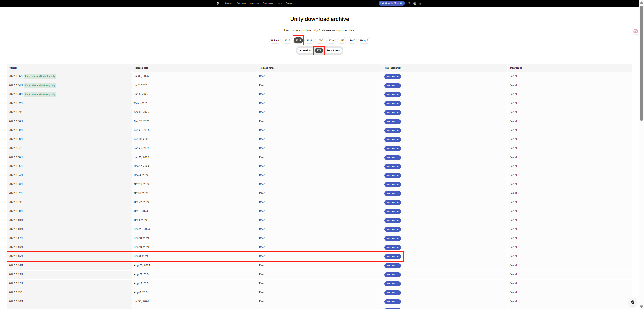Select the Unity 6 version tab
The width and height of the screenshot is (644, 309).
[x=275, y=40]
